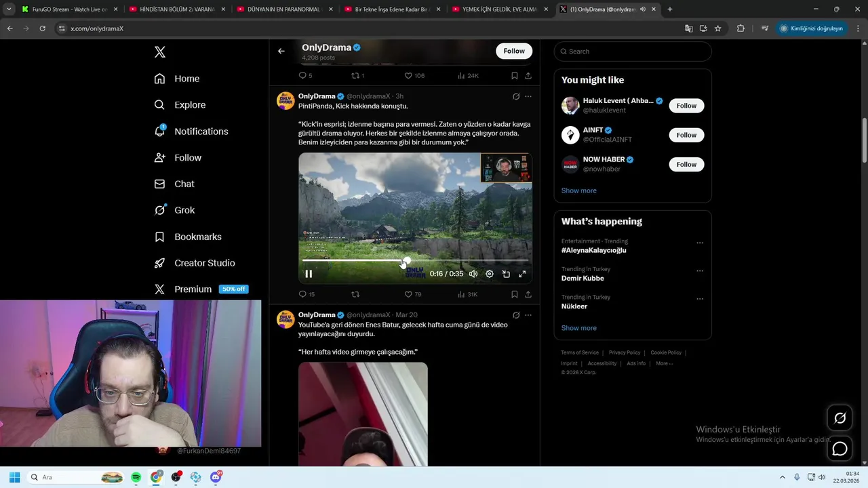This screenshot has height=488, width=868.
Task: Reload the page in Chrome
Action: tap(42, 28)
